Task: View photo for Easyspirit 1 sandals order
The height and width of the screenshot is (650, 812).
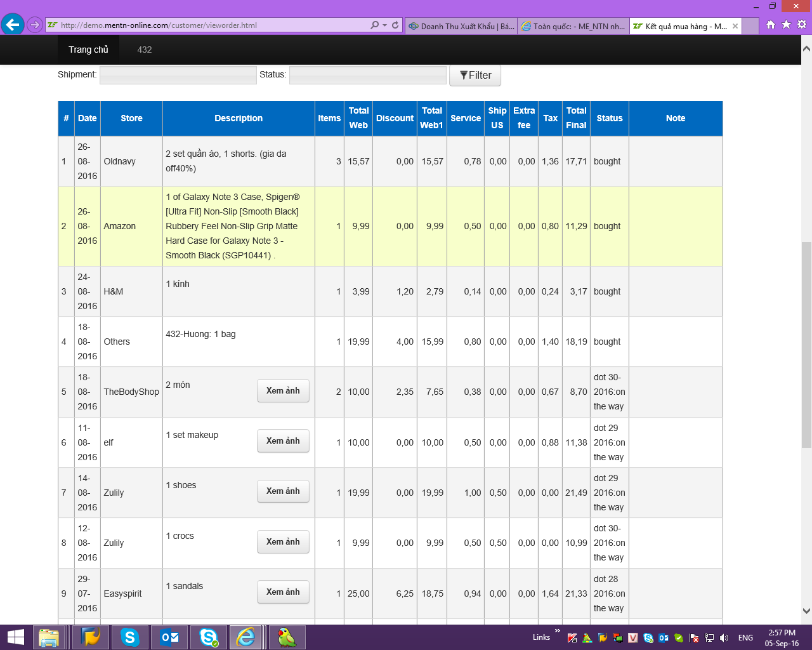Action: pyautogui.click(x=283, y=592)
